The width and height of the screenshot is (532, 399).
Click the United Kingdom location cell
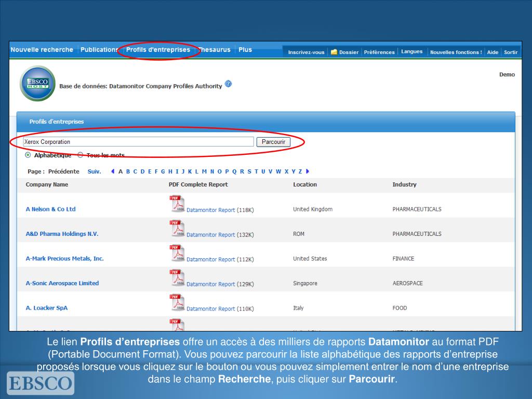[313, 209]
